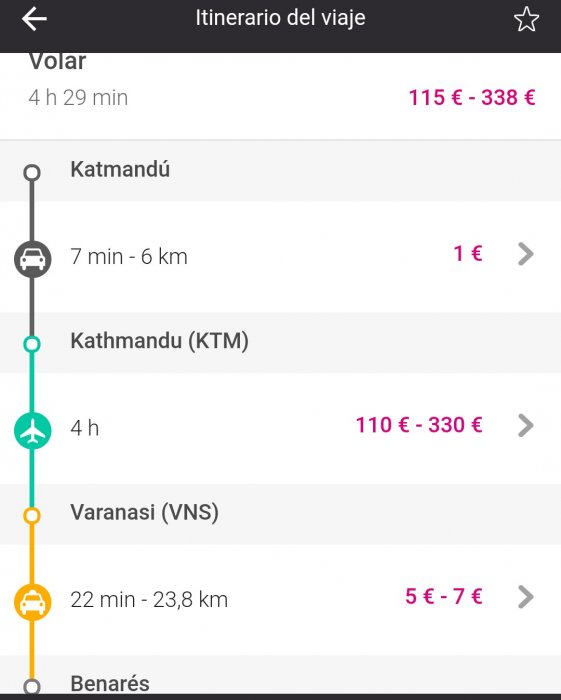Viewport: 561px width, 700px height.
Task: Tap the Itinerario del viaje title
Action: point(280,18)
